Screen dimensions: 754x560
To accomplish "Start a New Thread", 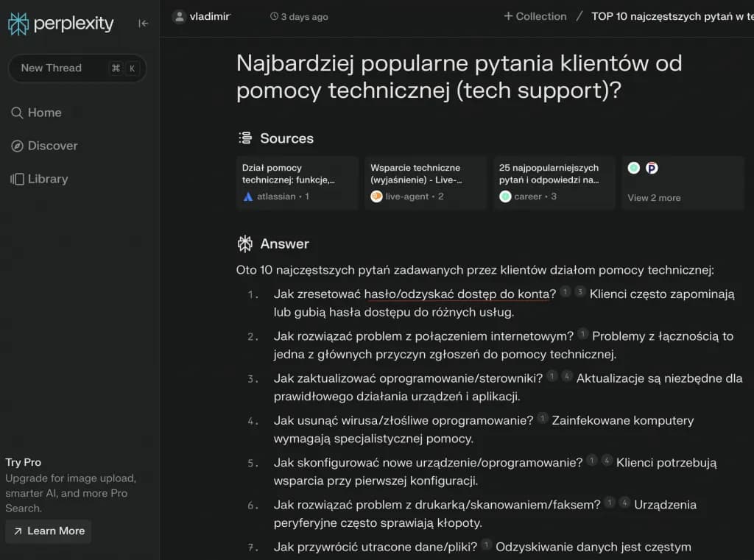I will coord(52,68).
